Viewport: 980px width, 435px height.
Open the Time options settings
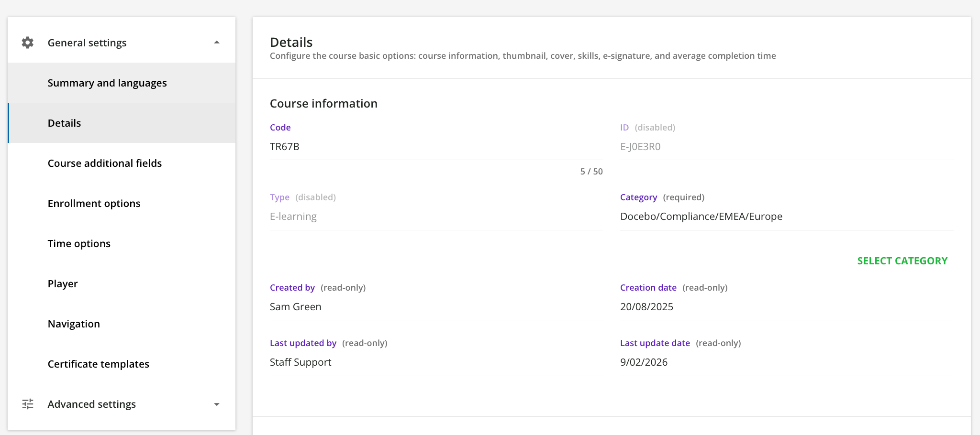pyautogui.click(x=79, y=243)
